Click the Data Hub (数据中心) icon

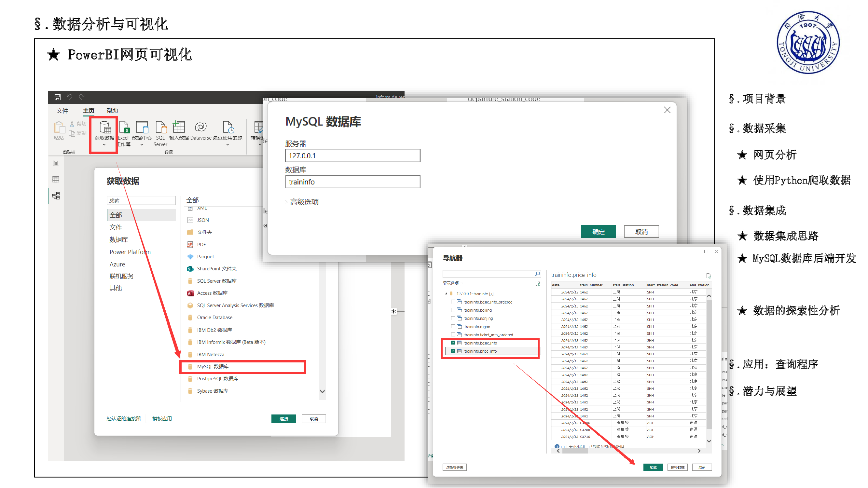[x=142, y=128]
